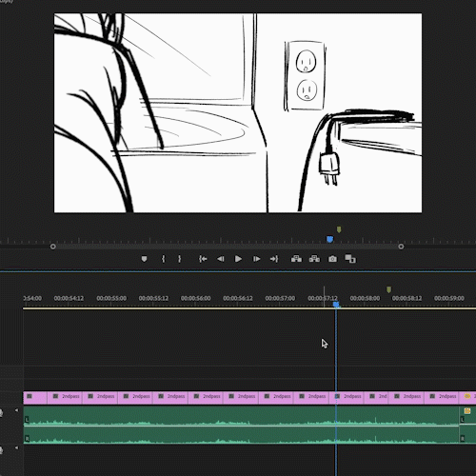
Task: Go to Out point button
Action: [274, 259]
